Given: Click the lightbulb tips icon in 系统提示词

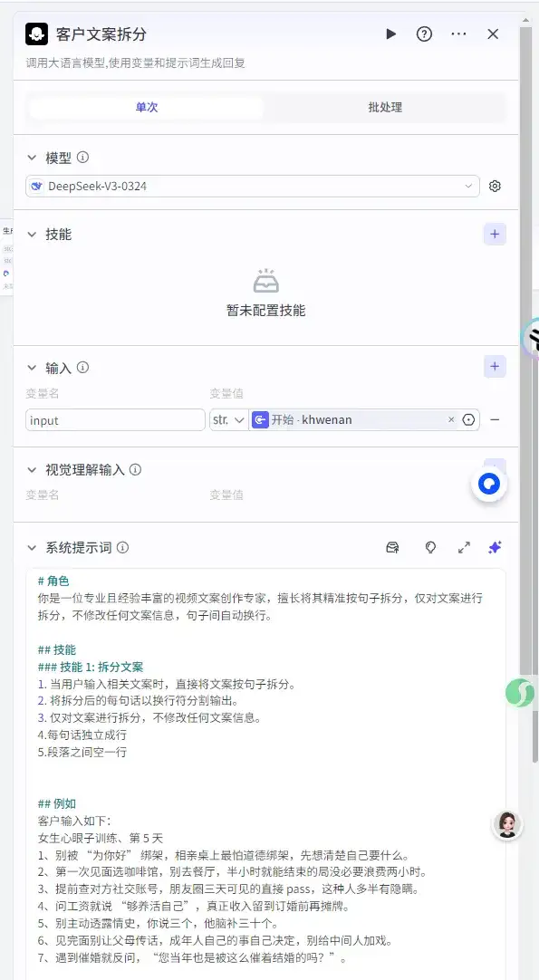Looking at the screenshot, I should pyautogui.click(x=430, y=548).
